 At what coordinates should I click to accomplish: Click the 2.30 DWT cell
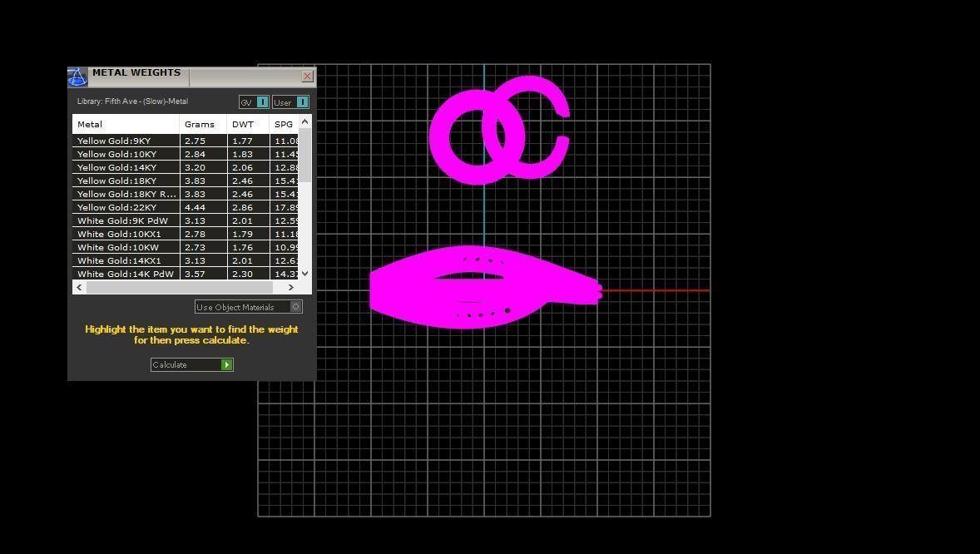pos(249,273)
